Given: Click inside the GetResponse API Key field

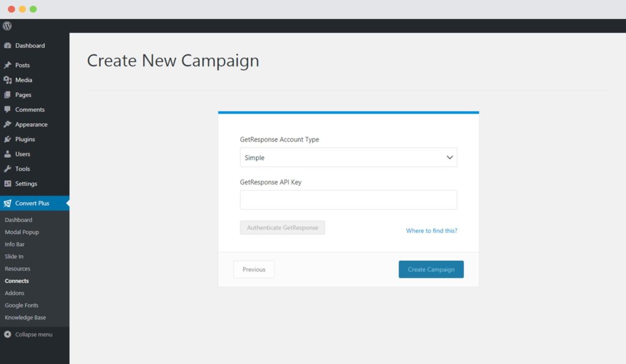Looking at the screenshot, I should (x=348, y=199).
